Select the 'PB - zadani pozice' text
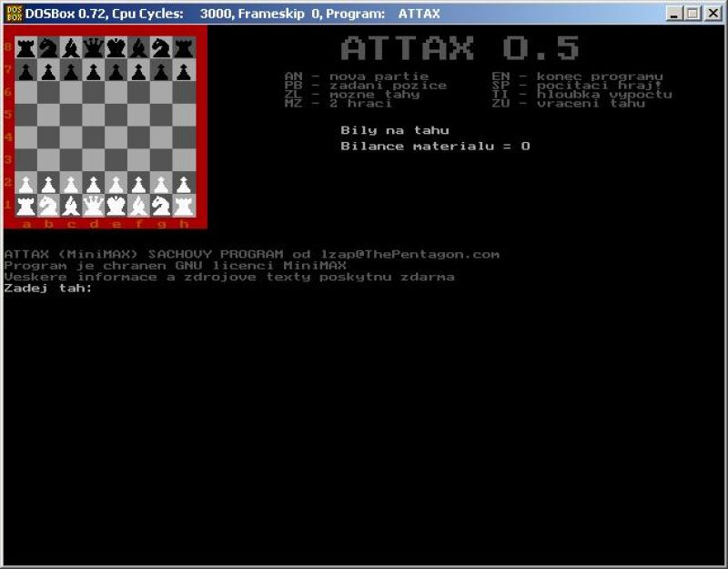Viewport: 728px width, 569px height. (x=366, y=86)
